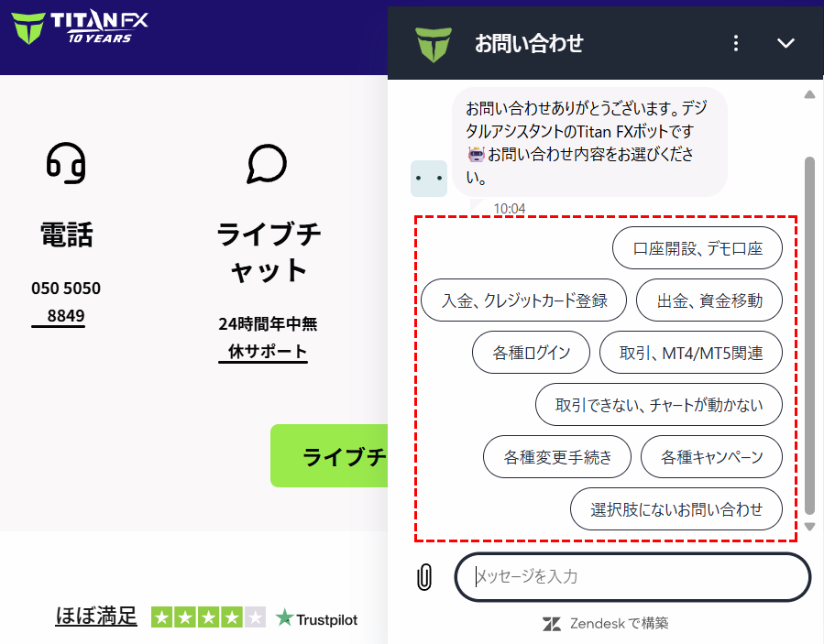Click the Trustpilot four-star rating
Image resolution: width=824 pixels, height=644 pixels.
pos(208,617)
